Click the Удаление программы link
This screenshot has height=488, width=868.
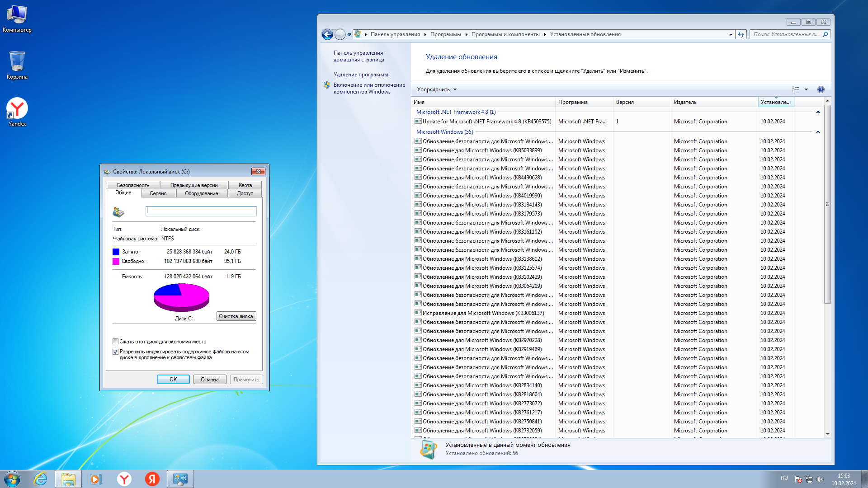coord(360,75)
